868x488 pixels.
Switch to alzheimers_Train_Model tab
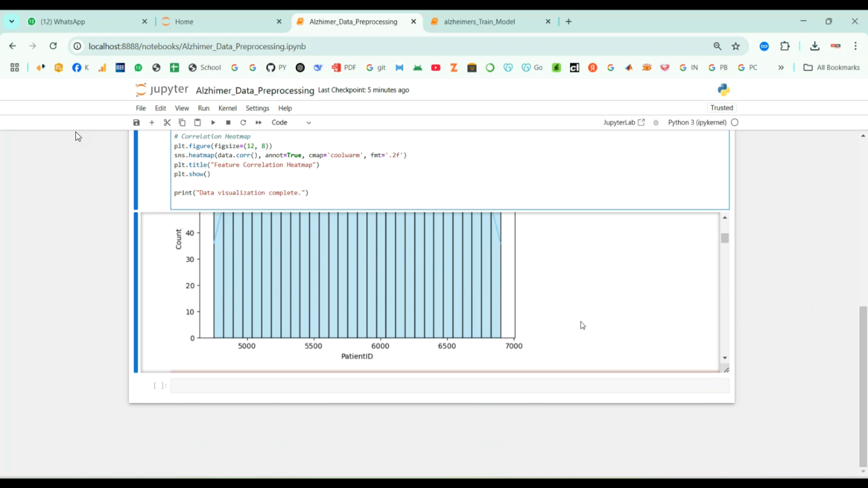(x=479, y=21)
